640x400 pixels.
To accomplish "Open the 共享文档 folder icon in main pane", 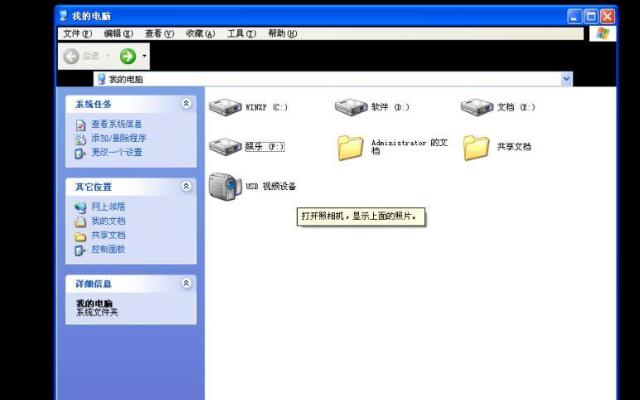I will tap(476, 147).
